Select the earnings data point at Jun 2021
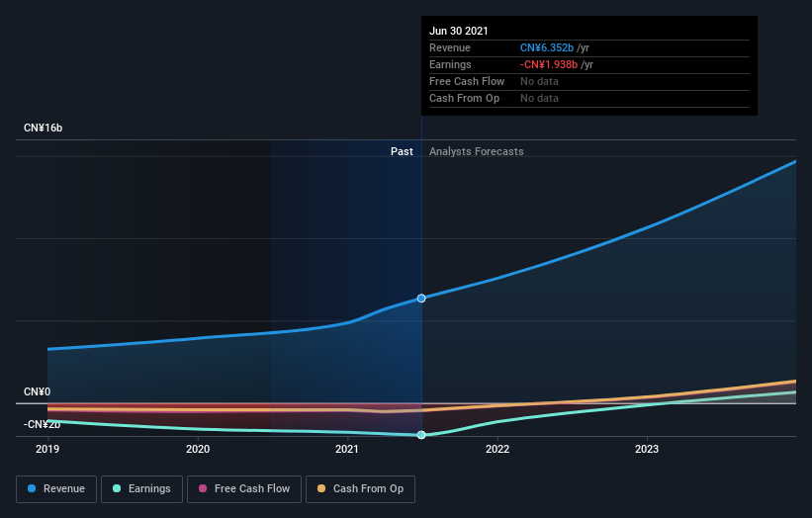The width and height of the screenshot is (812, 518). pyautogui.click(x=421, y=435)
